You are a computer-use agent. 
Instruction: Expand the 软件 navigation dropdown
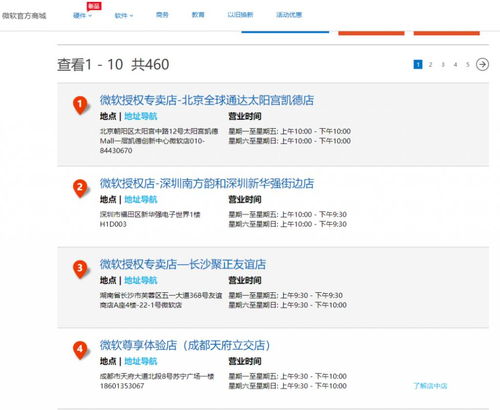pyautogui.click(x=124, y=15)
